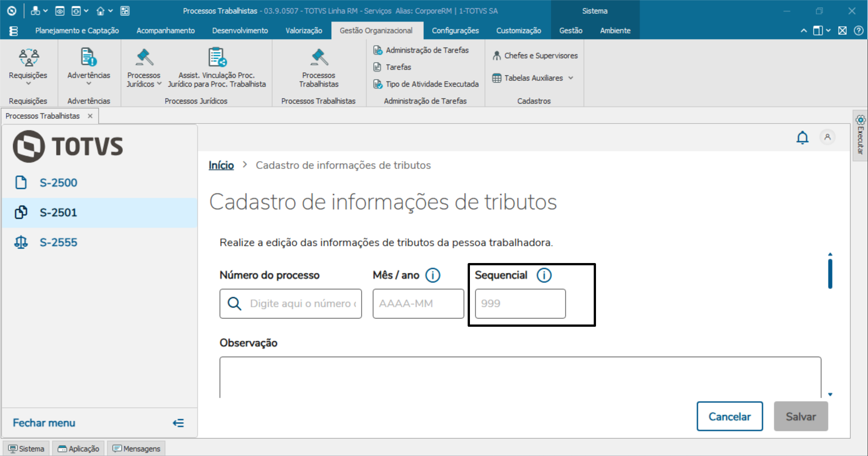The image size is (868, 456).
Task: Expand the Requisições dropdown arrow
Action: coord(28,84)
